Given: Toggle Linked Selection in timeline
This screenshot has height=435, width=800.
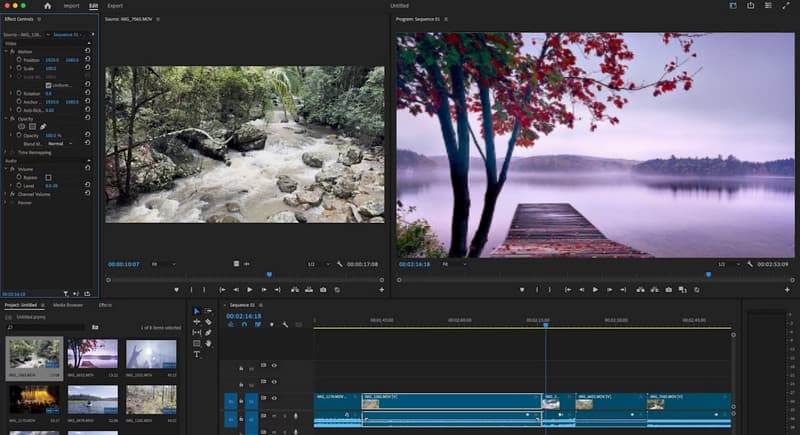Looking at the screenshot, I should click(258, 324).
